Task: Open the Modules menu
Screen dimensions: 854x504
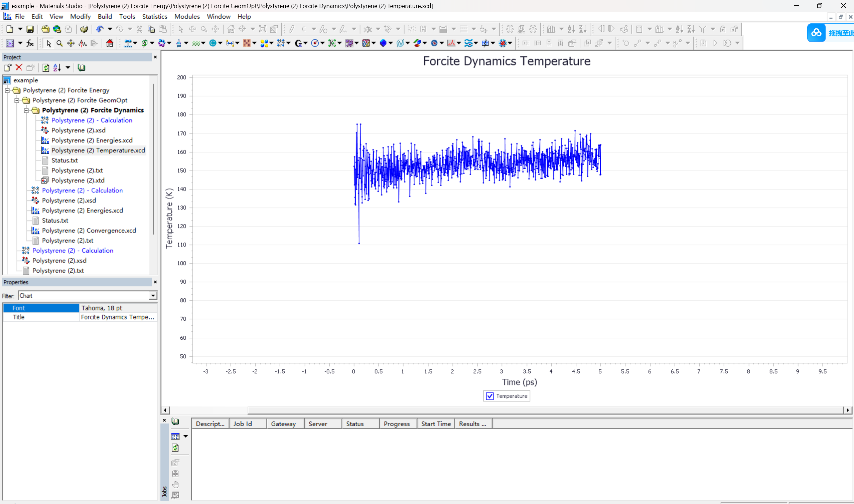Action: pyautogui.click(x=186, y=16)
